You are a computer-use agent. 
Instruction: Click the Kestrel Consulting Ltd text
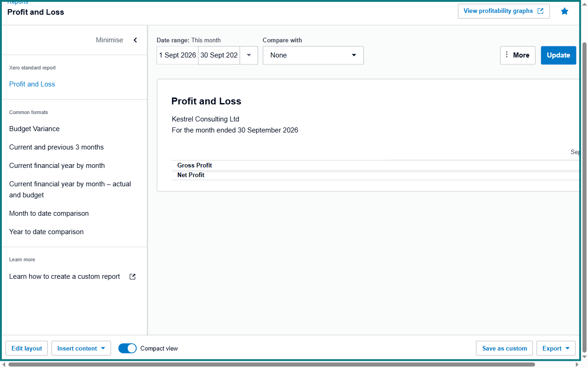pyautogui.click(x=205, y=119)
